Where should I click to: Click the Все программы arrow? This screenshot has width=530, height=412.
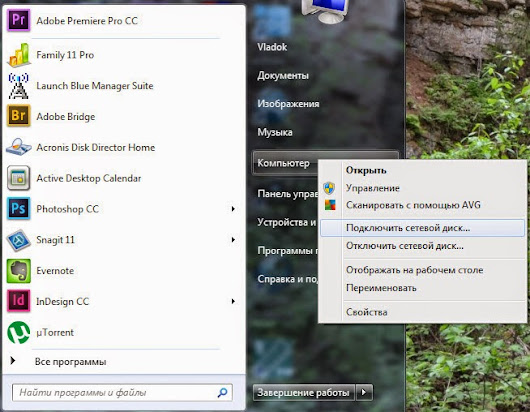pos(13,361)
